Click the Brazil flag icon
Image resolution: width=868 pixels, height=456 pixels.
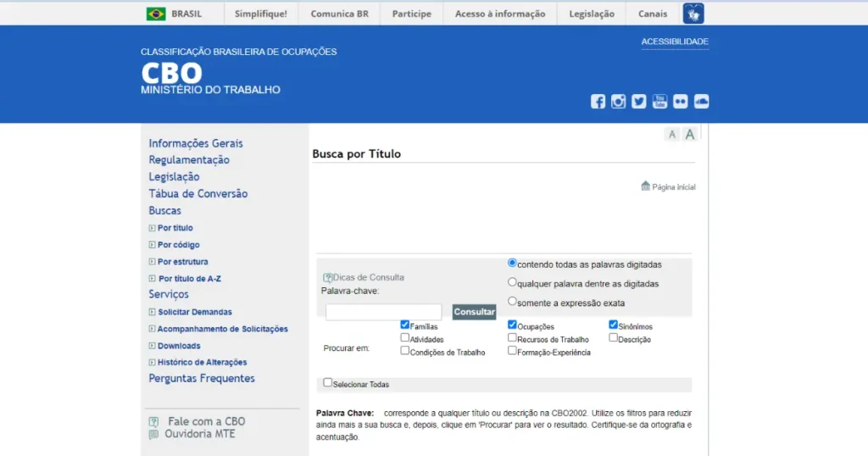(156, 14)
